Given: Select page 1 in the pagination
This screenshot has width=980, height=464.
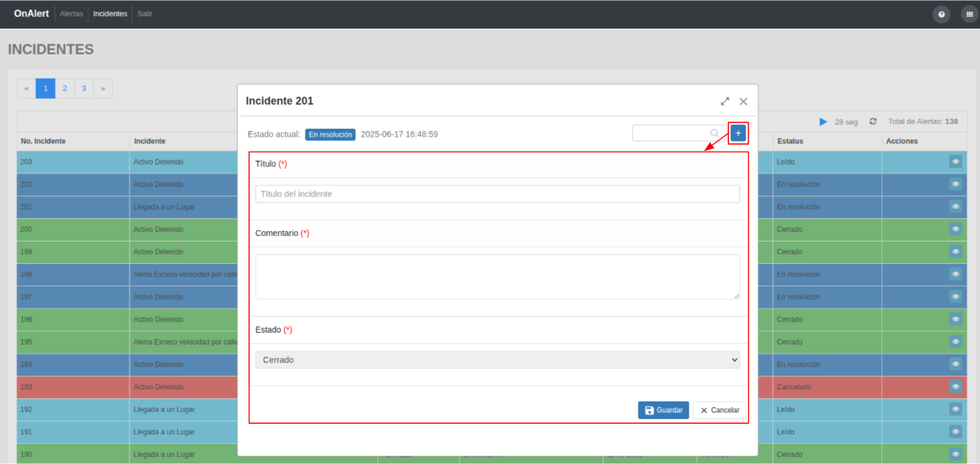Looking at the screenshot, I should tap(46, 89).
